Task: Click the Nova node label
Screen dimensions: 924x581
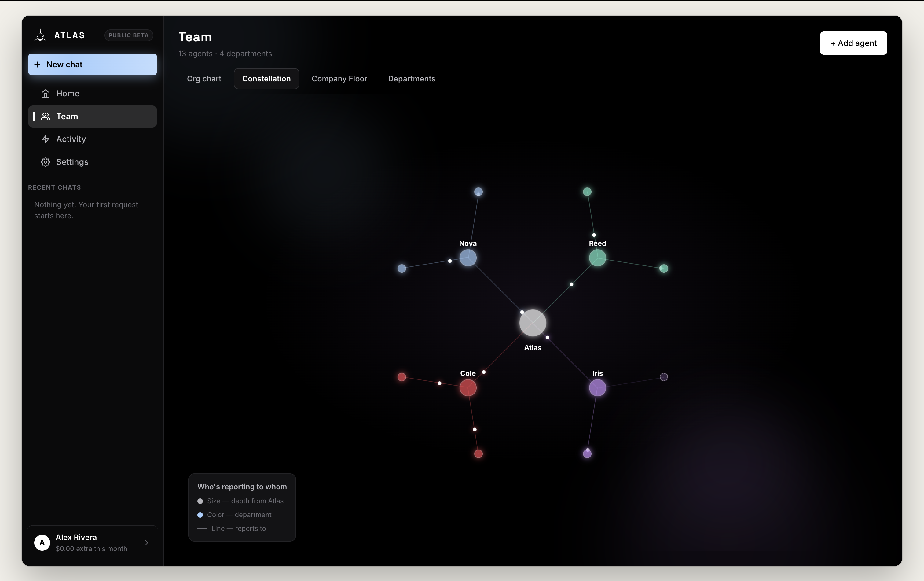Action: click(x=468, y=243)
